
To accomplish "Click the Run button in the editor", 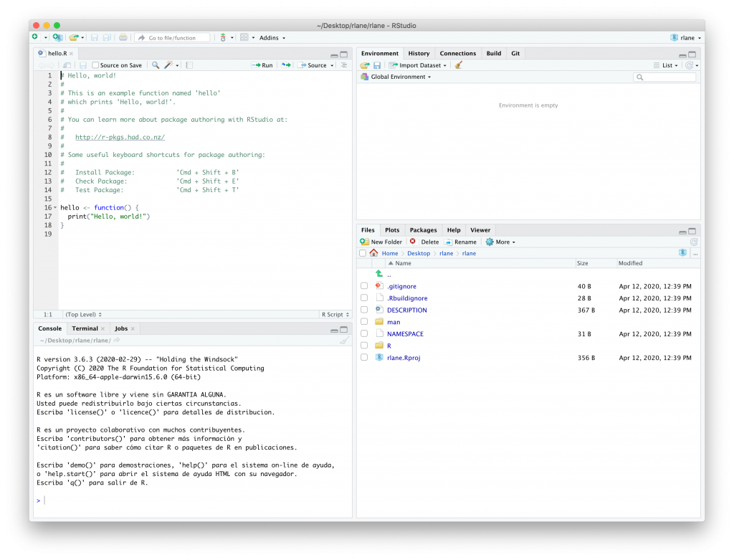I will pos(262,65).
